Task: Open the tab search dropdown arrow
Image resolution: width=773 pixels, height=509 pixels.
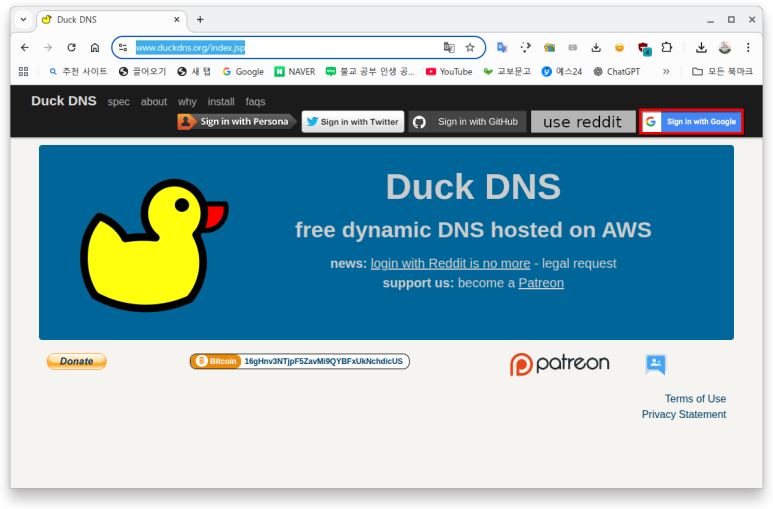Action: (23, 20)
